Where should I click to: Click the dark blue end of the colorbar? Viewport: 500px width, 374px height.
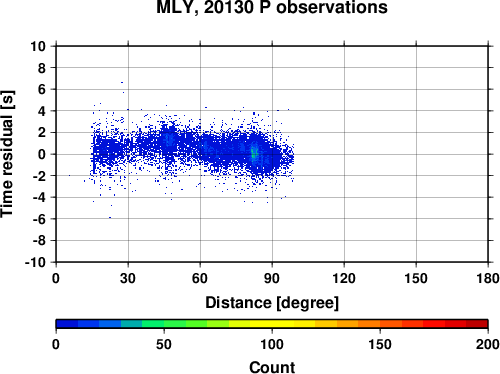(67, 324)
